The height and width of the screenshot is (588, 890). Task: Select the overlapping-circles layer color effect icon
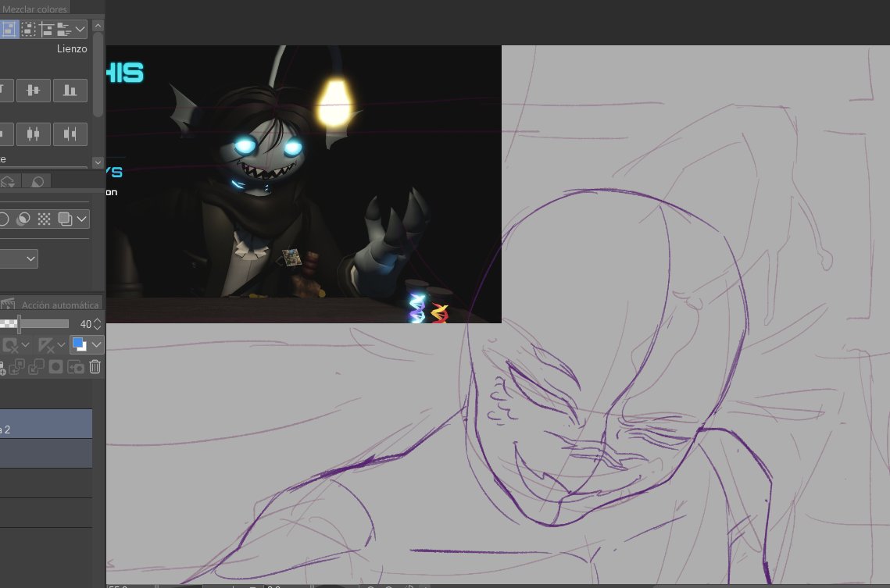(23, 219)
